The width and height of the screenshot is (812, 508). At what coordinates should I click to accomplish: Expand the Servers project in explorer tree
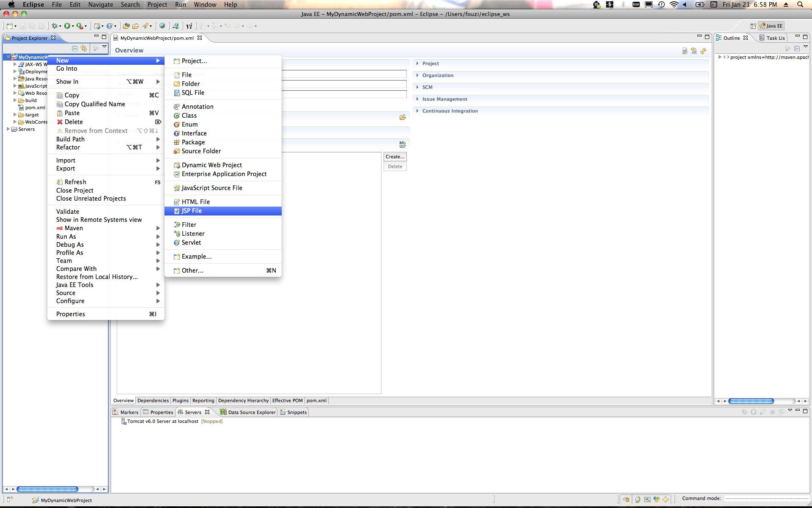8,129
